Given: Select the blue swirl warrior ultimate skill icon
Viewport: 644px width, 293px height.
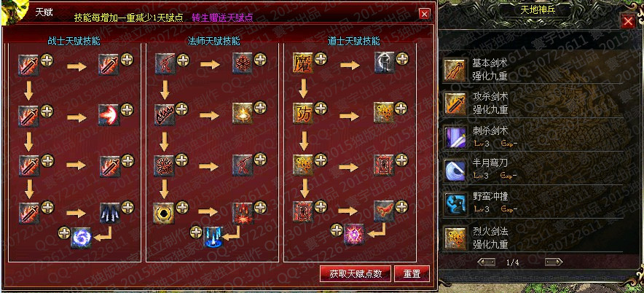Looking at the screenshot, I should click(81, 238).
